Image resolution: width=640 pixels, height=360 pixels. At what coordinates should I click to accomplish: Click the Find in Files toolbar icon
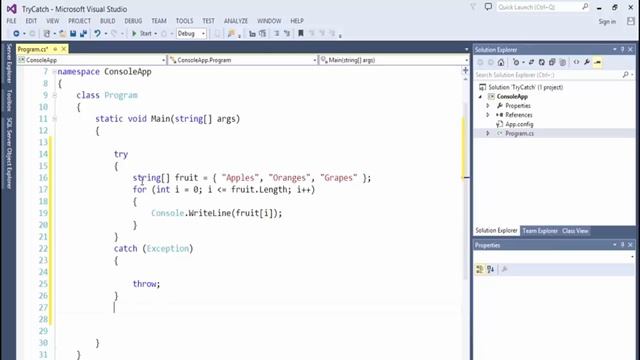[231, 33]
